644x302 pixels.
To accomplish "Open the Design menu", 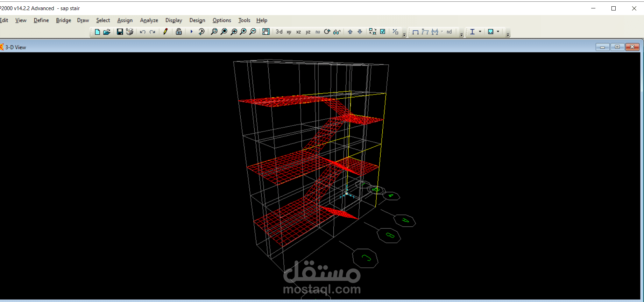I will tap(197, 20).
